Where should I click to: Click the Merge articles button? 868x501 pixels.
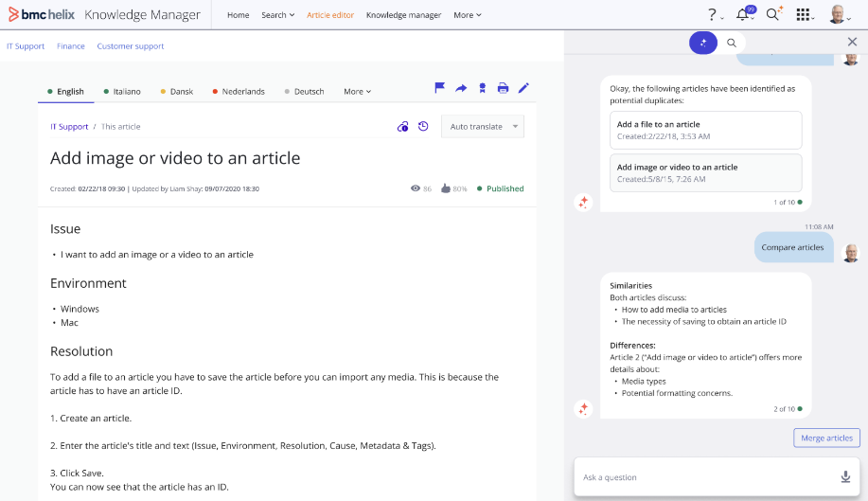tap(826, 438)
